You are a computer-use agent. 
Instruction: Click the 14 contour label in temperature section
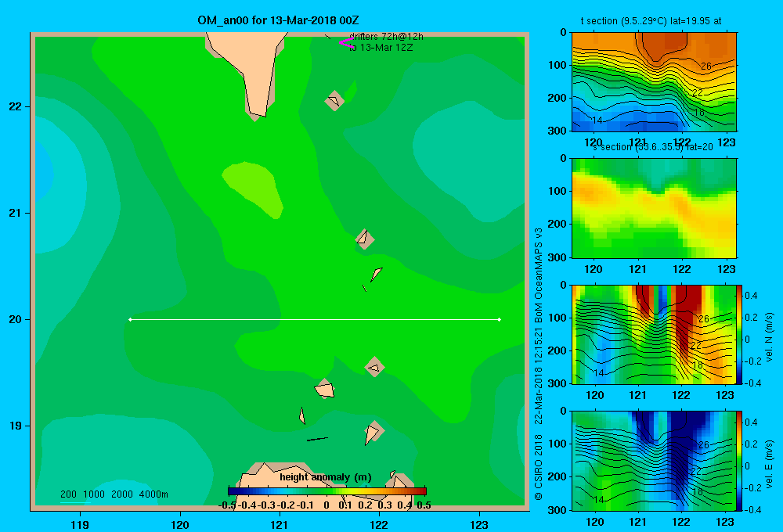[597, 120]
